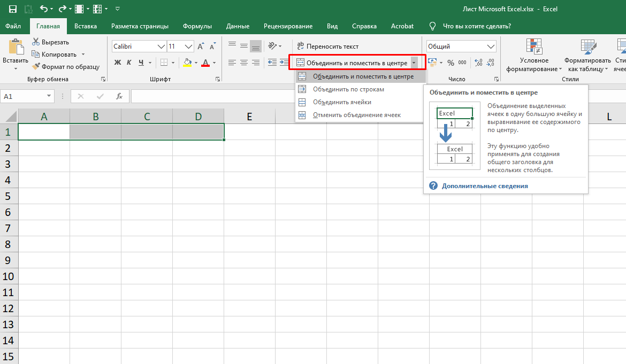Choose Объединить ячейки menu item

coord(361,102)
